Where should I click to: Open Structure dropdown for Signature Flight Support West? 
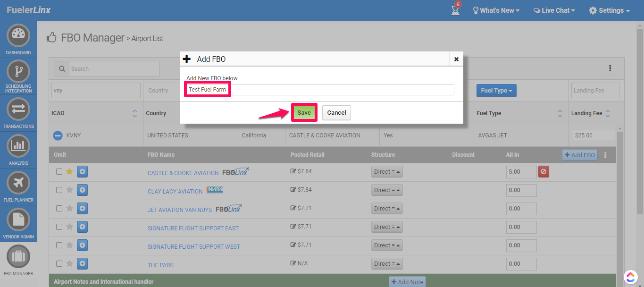387,245
